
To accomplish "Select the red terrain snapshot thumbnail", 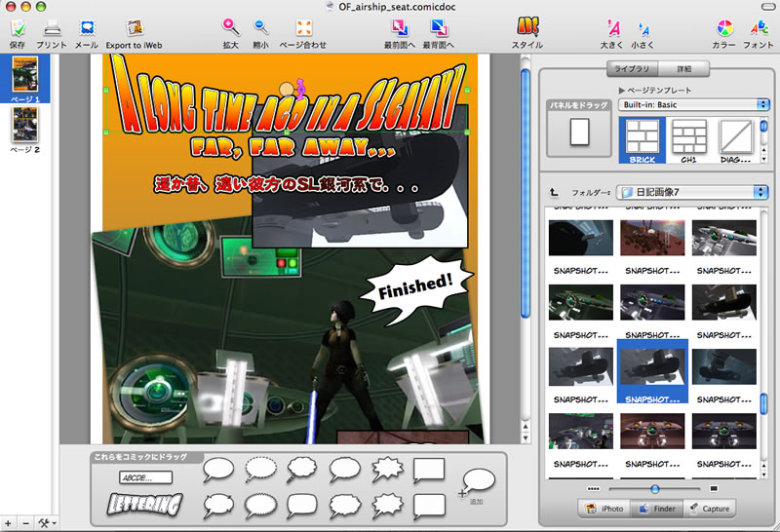I will [x=652, y=239].
